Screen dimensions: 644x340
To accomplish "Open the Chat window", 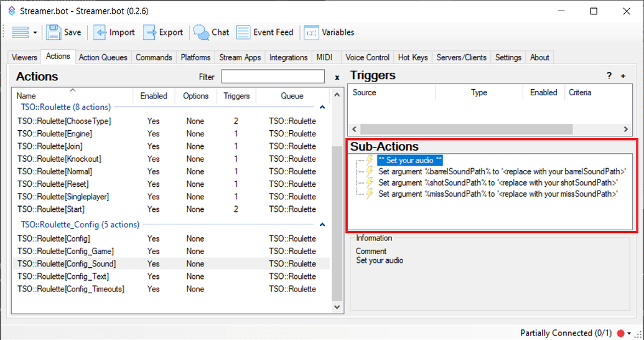I will click(x=211, y=32).
